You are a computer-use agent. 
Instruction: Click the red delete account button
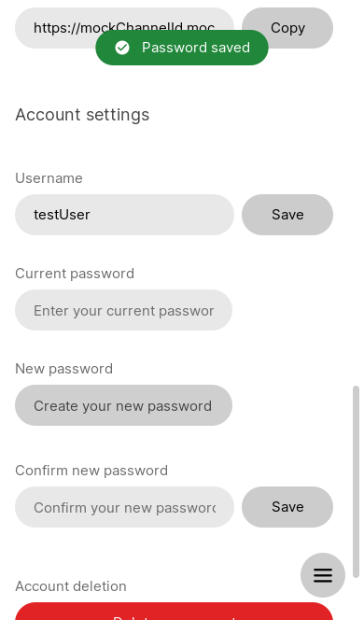click(x=174, y=612)
